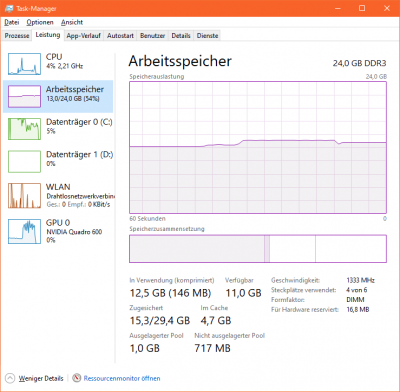Open the Optionen menu
The width and height of the screenshot is (400, 392).
pos(40,22)
